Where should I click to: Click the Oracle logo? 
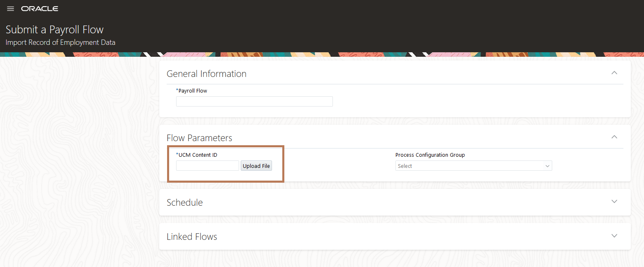point(40,9)
